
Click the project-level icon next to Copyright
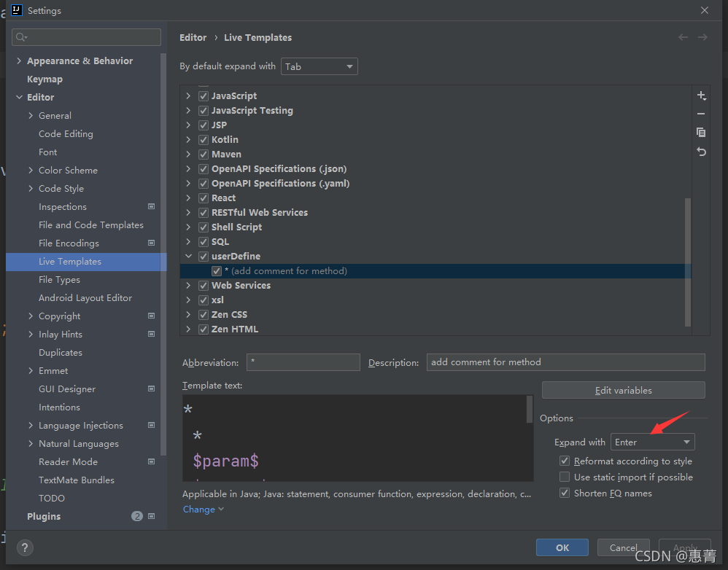(151, 316)
